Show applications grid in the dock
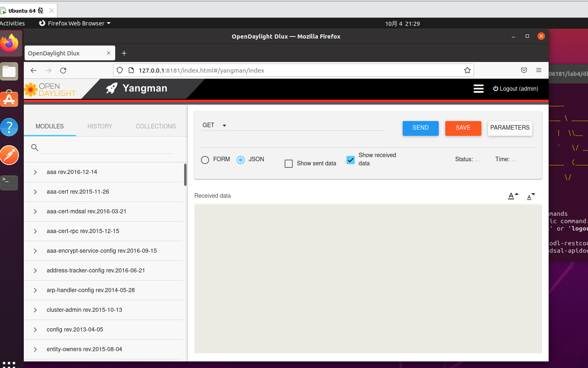The width and height of the screenshot is (588, 368). (9, 364)
